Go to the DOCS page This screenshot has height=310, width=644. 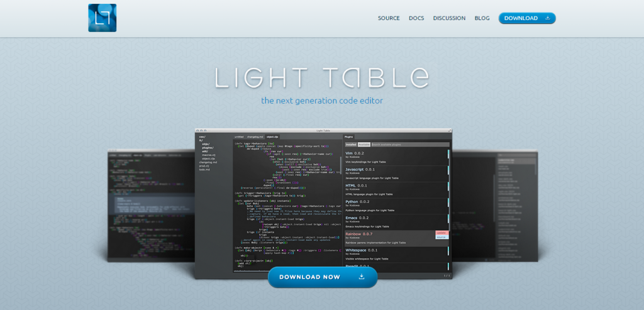tap(416, 18)
